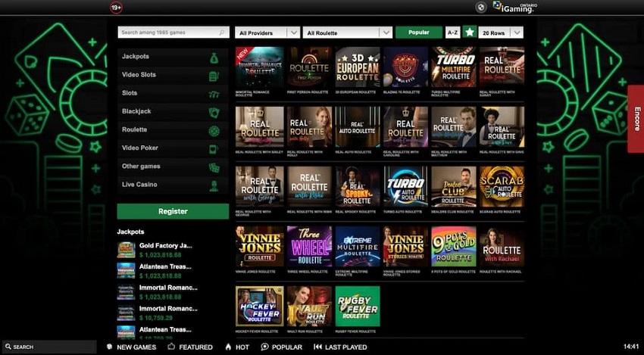Viewport: 644px width, 355px height.
Task: Switch to NEW GAMES in bottom bar
Action: [132, 347]
